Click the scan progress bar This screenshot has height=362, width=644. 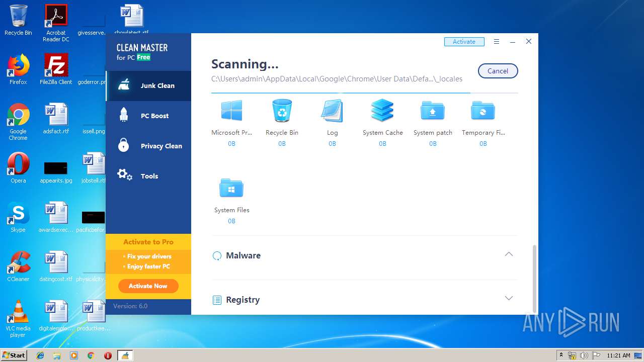pos(365,93)
